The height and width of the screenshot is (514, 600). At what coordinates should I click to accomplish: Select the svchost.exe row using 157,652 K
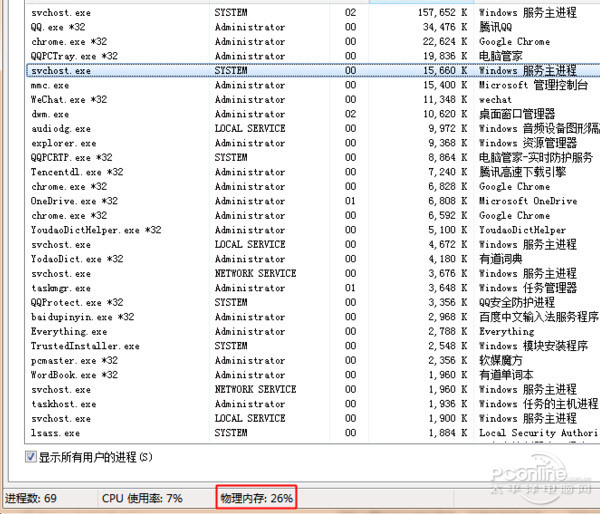[x=313, y=13]
